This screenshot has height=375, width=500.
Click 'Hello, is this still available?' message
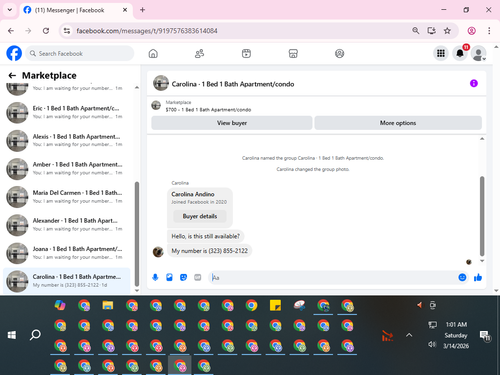(205, 236)
